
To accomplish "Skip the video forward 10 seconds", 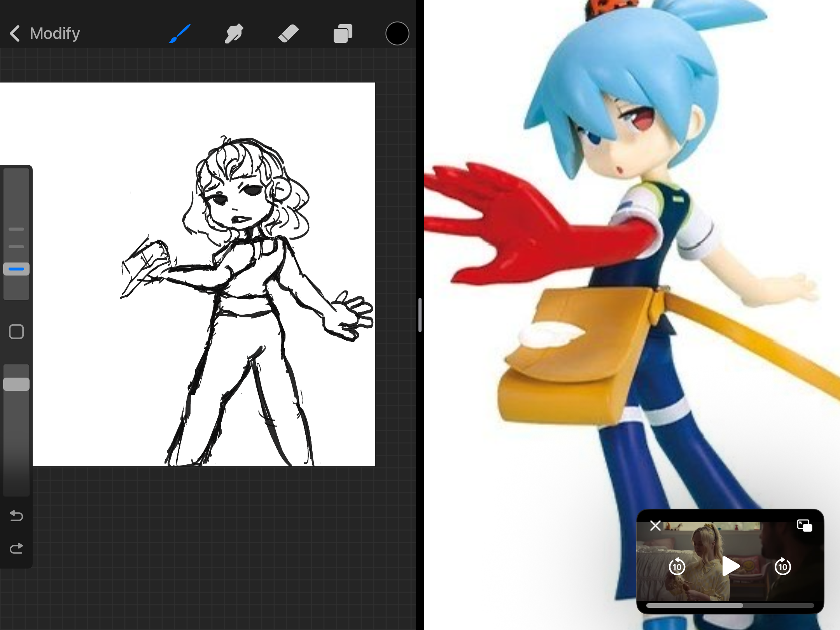I will pos(783,566).
